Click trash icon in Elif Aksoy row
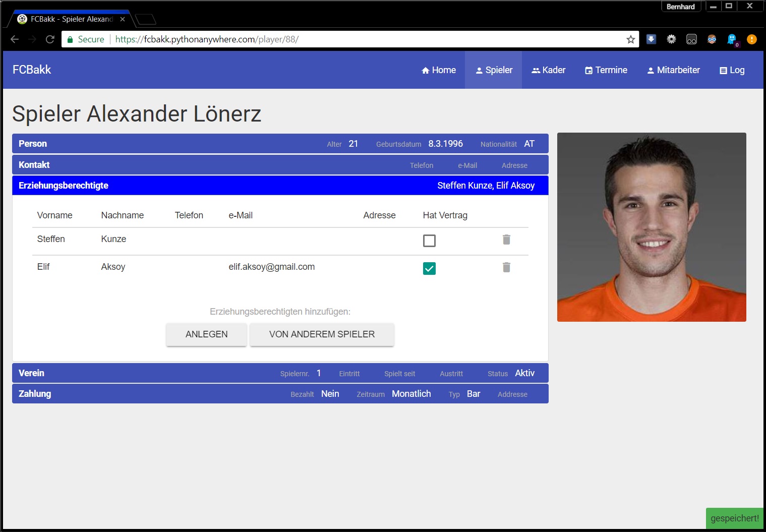This screenshot has height=532, width=766. (x=506, y=267)
